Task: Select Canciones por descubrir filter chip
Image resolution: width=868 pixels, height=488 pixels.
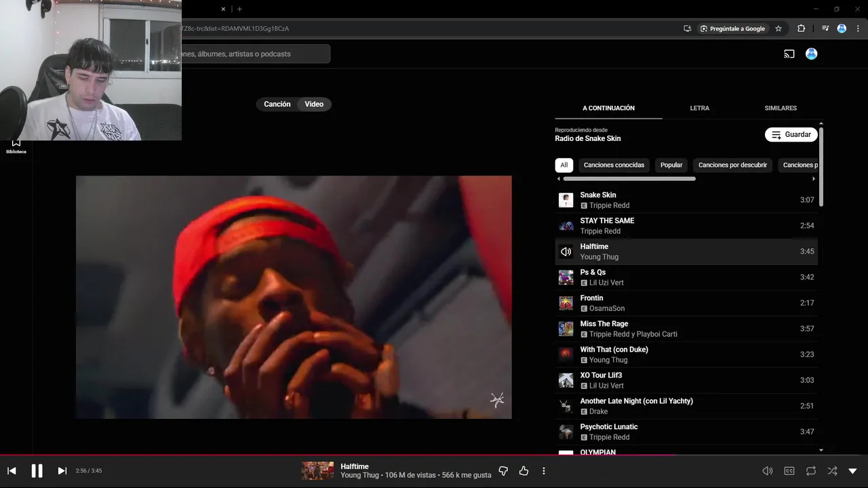Action: (732, 165)
